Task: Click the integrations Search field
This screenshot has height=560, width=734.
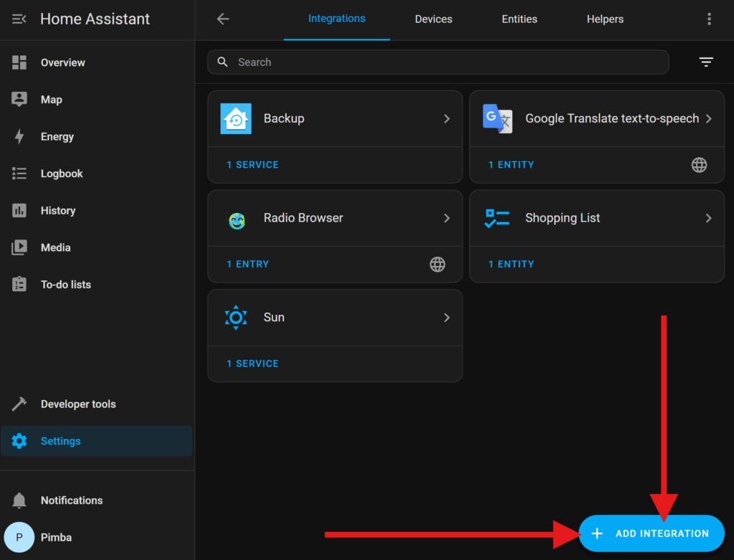Action: 444,62
